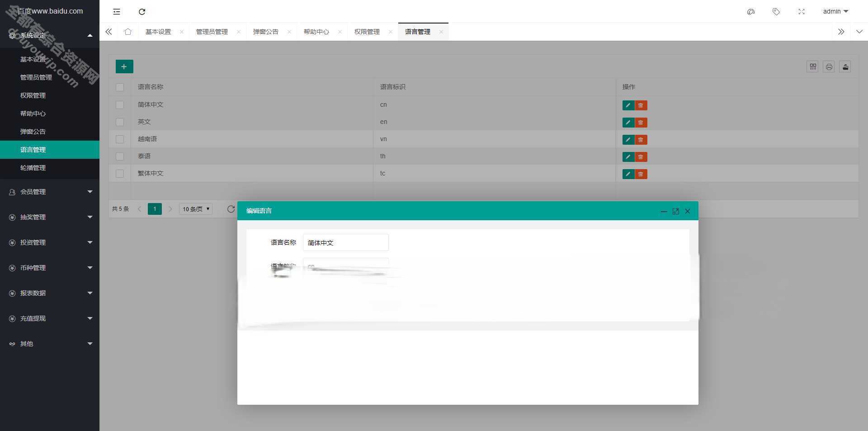Delete the 越南语 language row
868x431 pixels.
point(641,140)
